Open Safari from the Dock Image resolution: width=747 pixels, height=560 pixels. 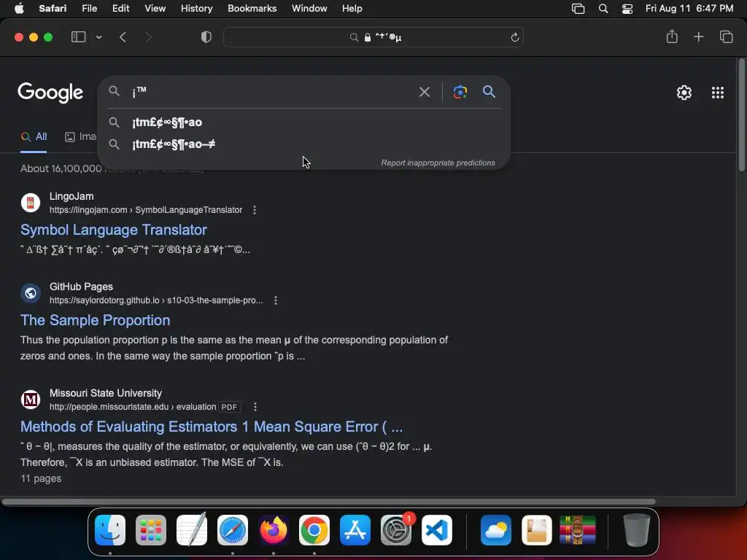[x=233, y=530]
